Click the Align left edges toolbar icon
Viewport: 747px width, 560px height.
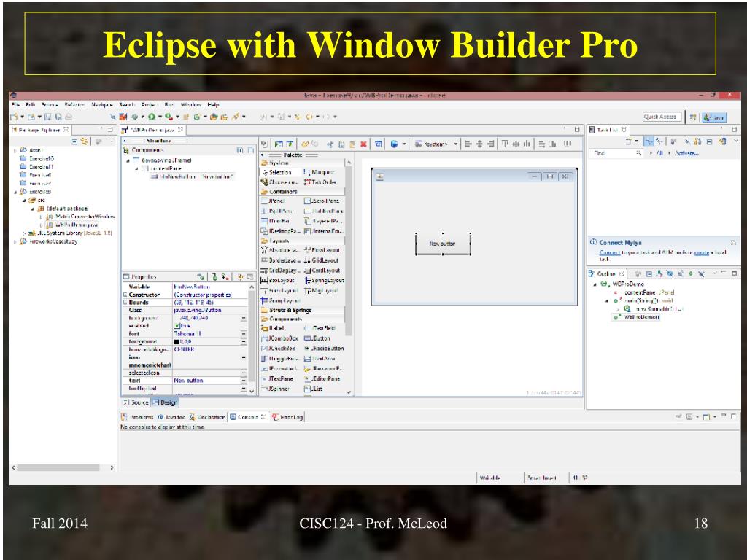[468, 144]
